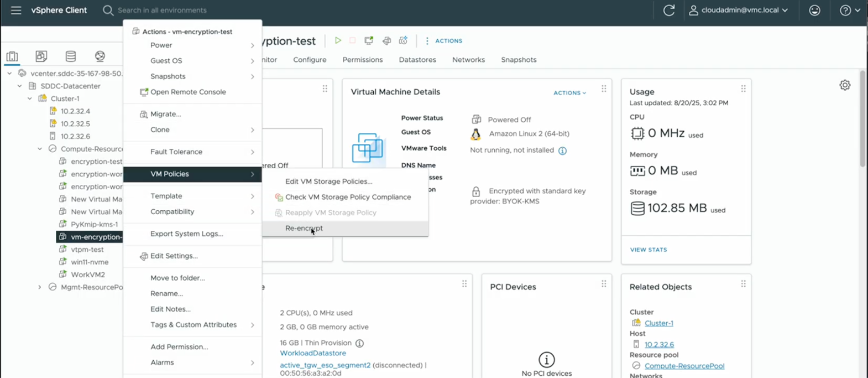Open the hamburger navigation menu

(x=16, y=11)
